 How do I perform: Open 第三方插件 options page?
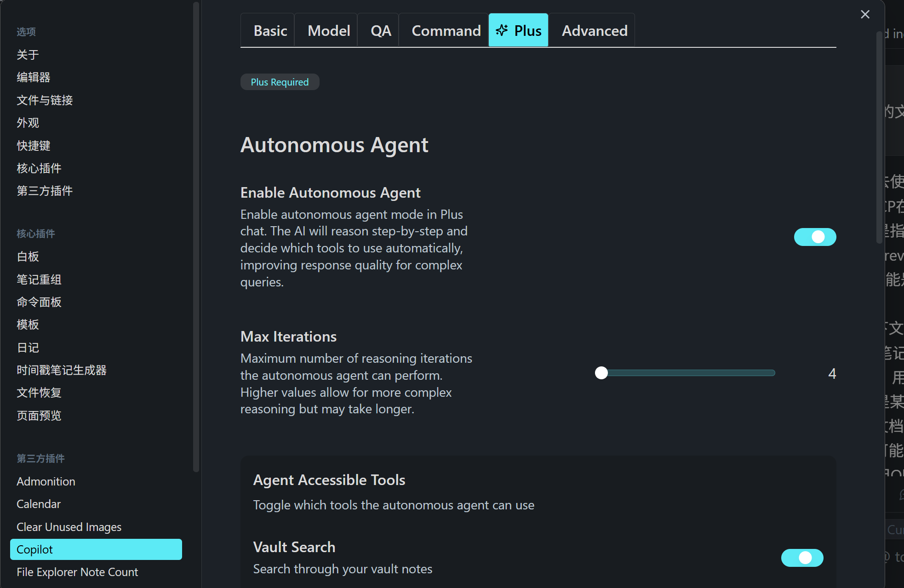(x=45, y=191)
